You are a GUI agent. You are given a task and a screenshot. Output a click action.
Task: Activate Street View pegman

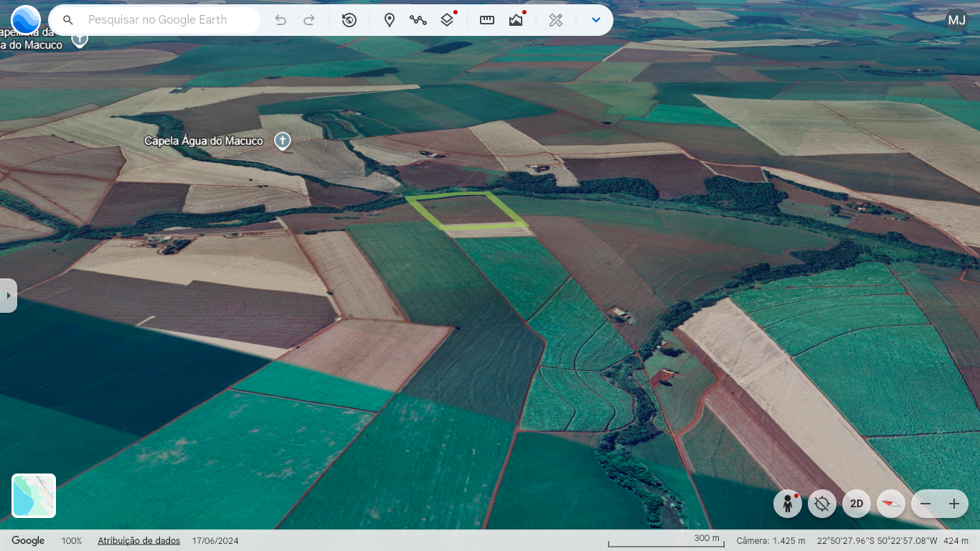click(788, 504)
